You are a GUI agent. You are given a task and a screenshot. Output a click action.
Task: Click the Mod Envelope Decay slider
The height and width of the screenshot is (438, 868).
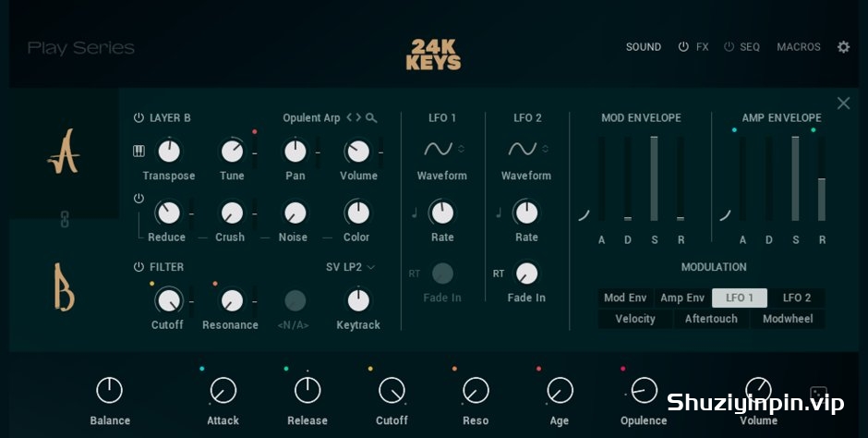click(x=628, y=178)
